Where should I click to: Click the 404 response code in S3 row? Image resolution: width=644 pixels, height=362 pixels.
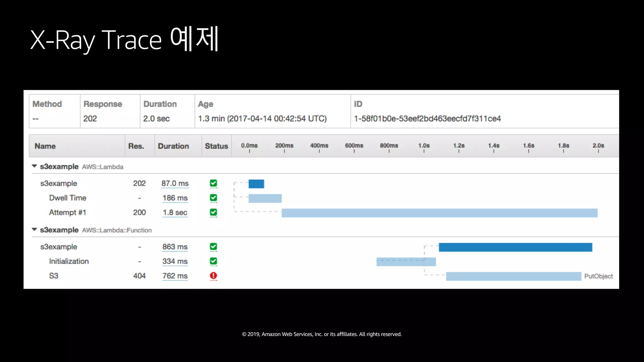pos(139,276)
